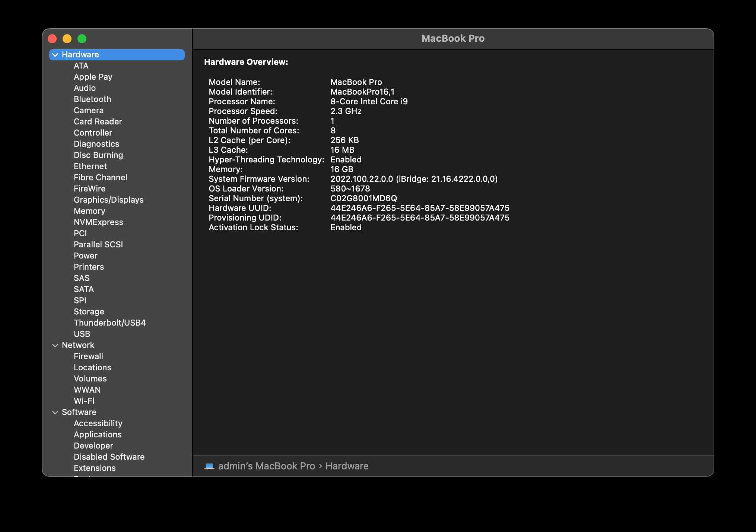Select SAS in the sidebar
The image size is (756, 532).
pyautogui.click(x=82, y=278)
